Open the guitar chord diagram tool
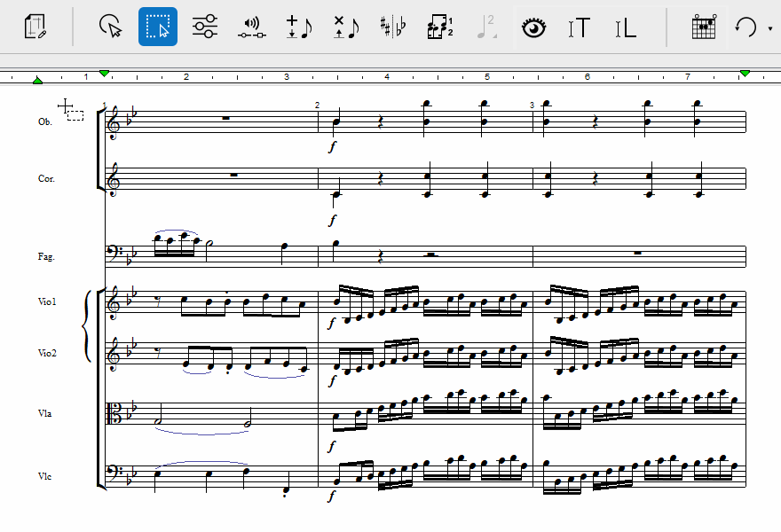This screenshot has height=532, width=781. 703,27
